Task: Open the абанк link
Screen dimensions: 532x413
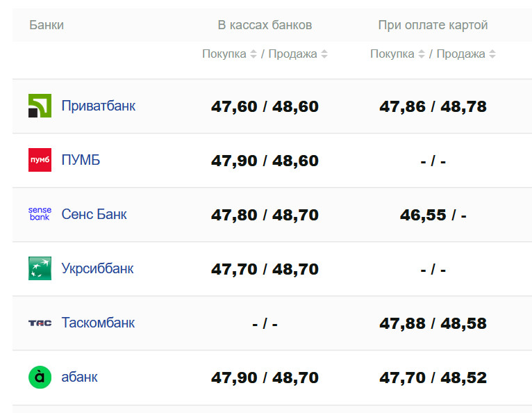Action: coord(79,377)
